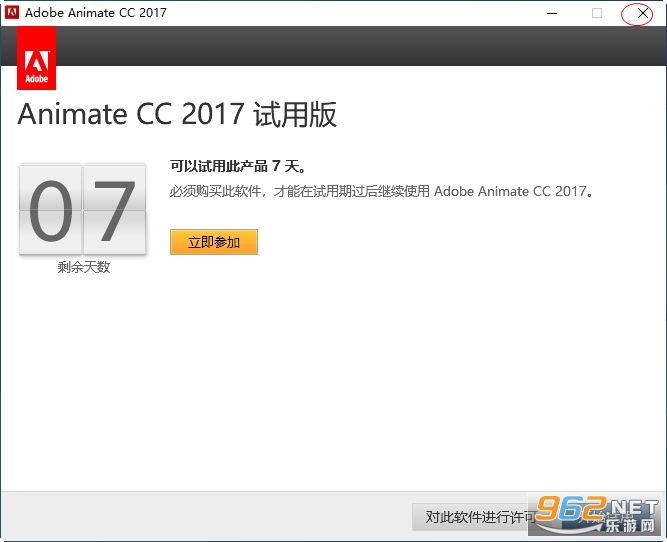This screenshot has width=667, height=542.
Task: Minimize the Adobe Animate CC 2017 dialog
Action: tap(552, 13)
